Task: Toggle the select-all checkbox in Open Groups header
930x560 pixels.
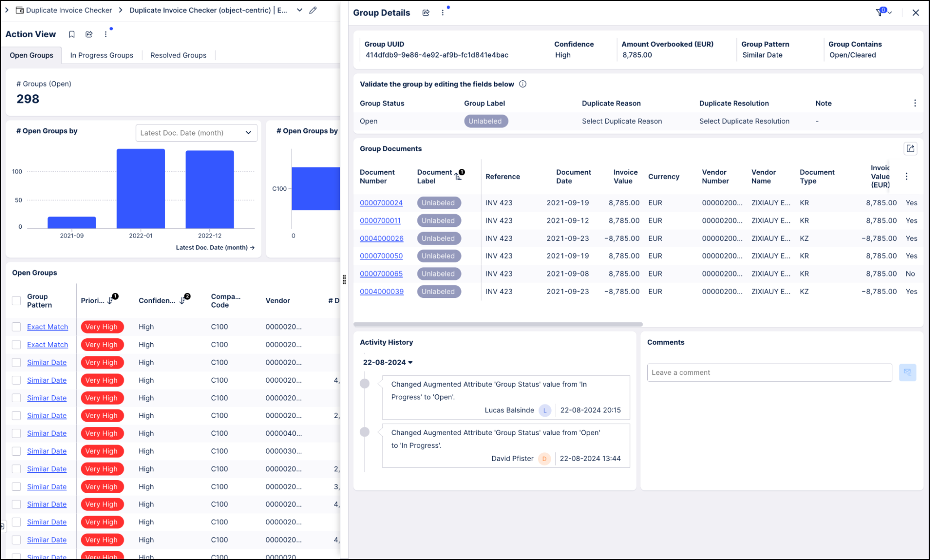Action: (17, 301)
